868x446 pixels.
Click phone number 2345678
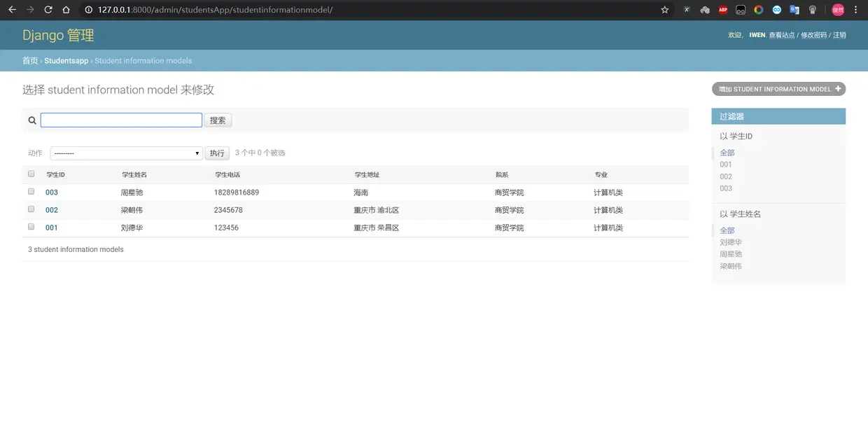click(228, 210)
